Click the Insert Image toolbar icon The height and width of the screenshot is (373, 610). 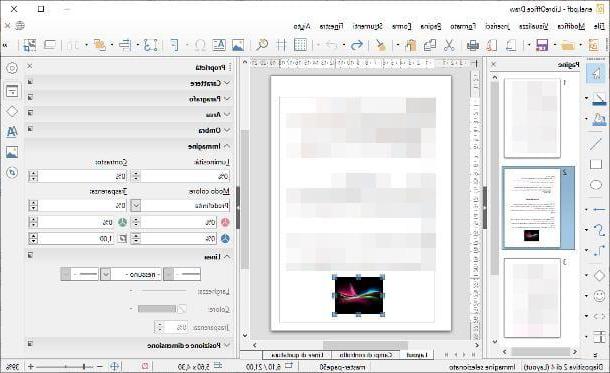[x=238, y=45]
